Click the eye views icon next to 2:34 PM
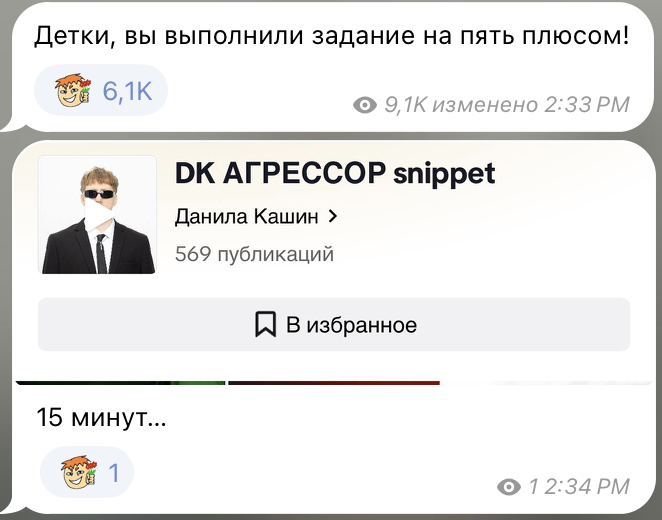The width and height of the screenshot is (662, 520). point(509,487)
